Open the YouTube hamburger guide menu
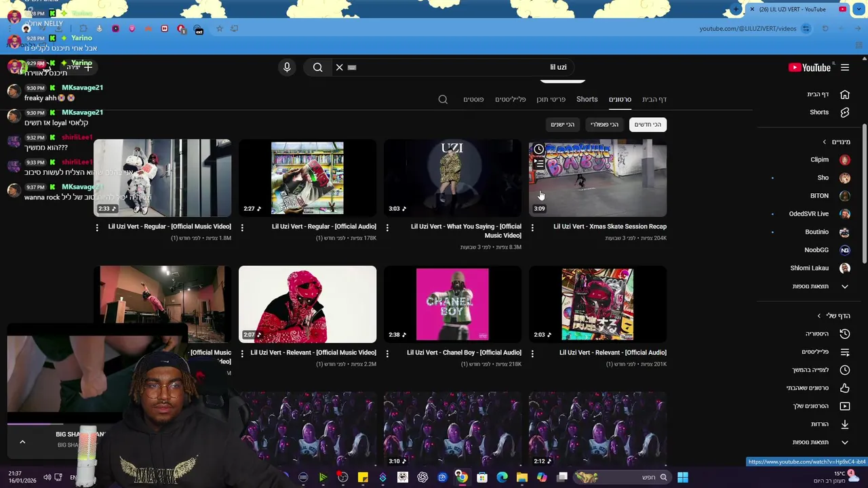The width and height of the screenshot is (868, 488). [845, 67]
